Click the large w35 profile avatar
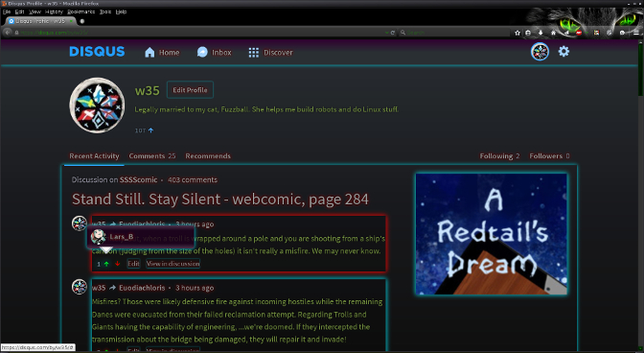 click(x=98, y=106)
